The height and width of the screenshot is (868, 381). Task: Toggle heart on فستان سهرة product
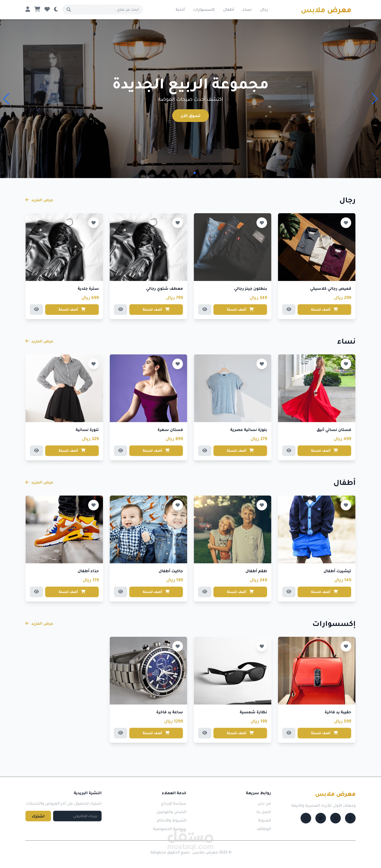point(178,364)
